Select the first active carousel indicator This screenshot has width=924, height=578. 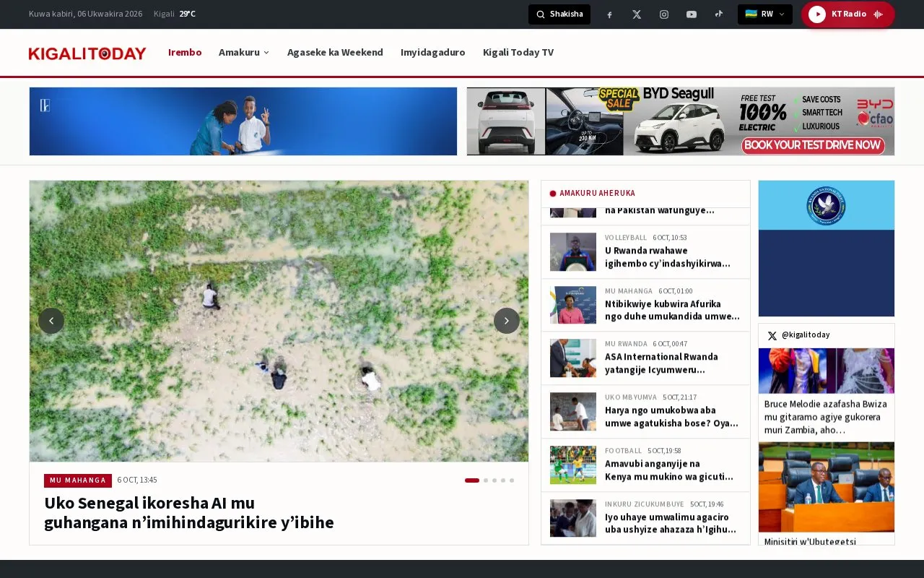point(472,480)
